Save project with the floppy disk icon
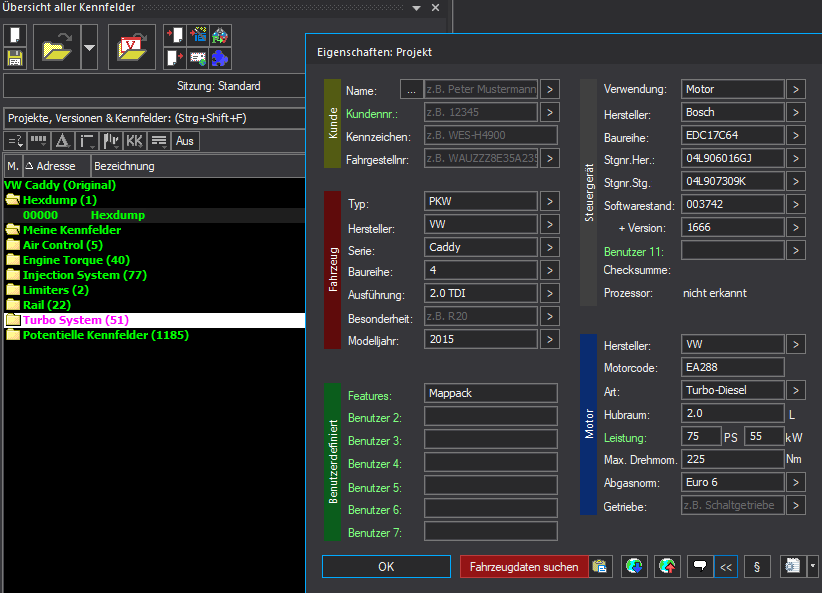This screenshot has height=593, width=822. pos(15,58)
